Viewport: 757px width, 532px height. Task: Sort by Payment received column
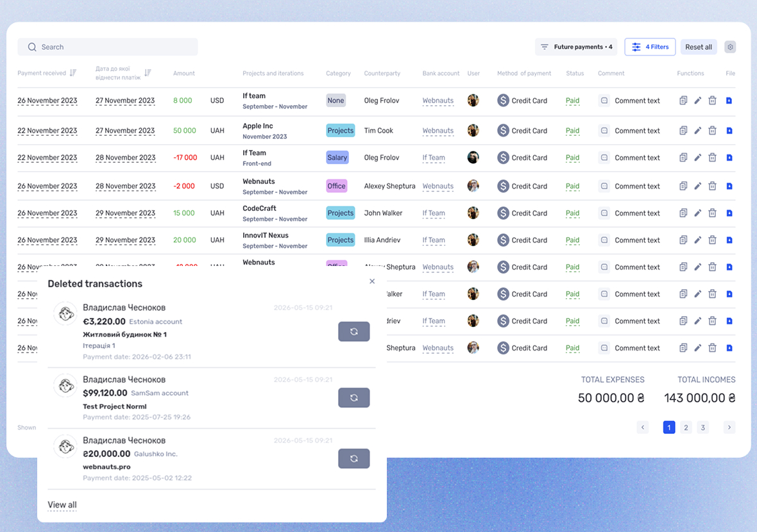click(73, 73)
